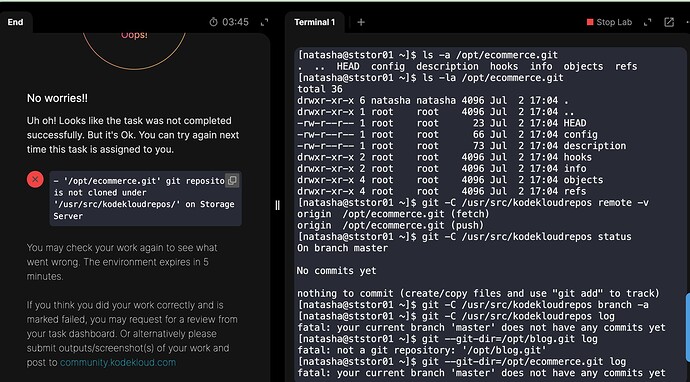Click the 'git --git-dir=/opt/blog.git log' command

tap(448, 339)
